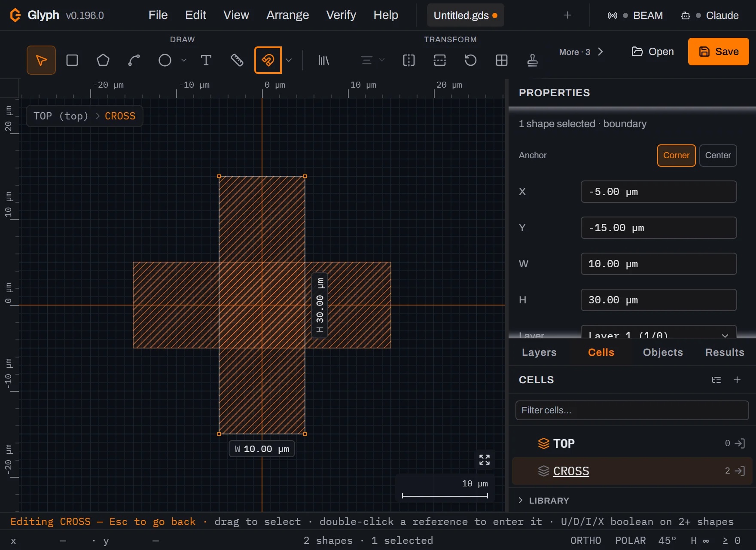The width and height of the screenshot is (756, 550).
Task: Click the mirror horizontal transform icon
Action: [409, 60]
